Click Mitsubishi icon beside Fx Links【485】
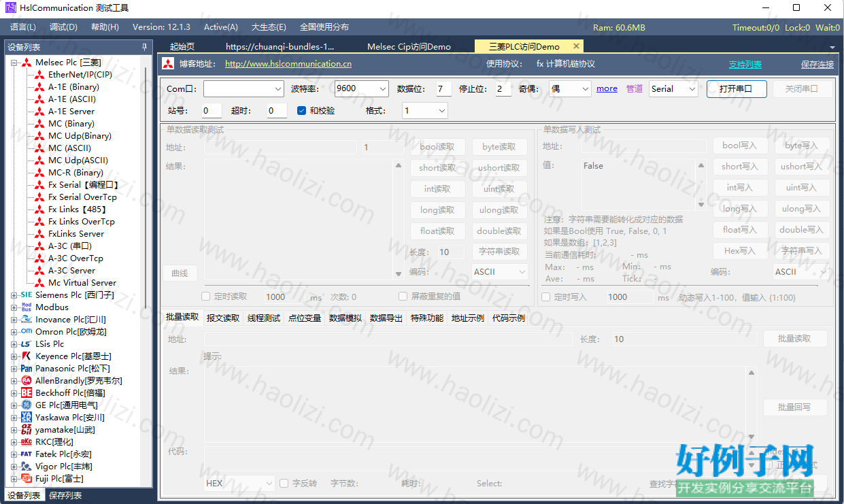844x504 pixels. click(x=39, y=209)
